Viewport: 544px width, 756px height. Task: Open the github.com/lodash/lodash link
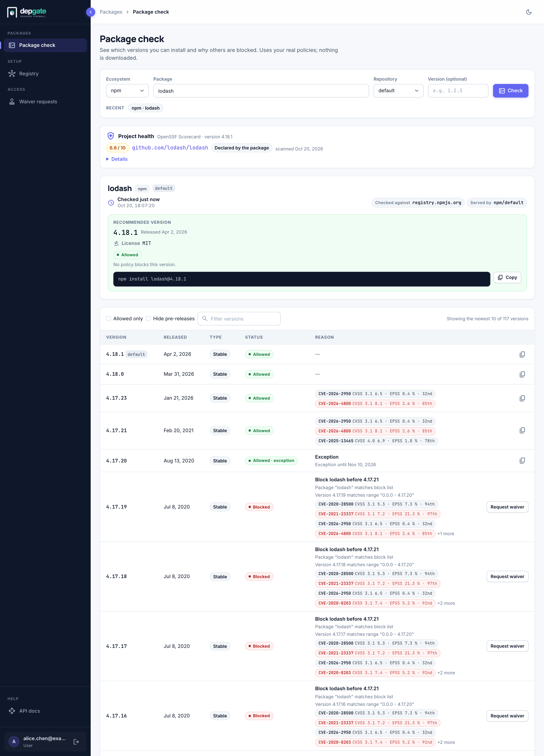(170, 148)
